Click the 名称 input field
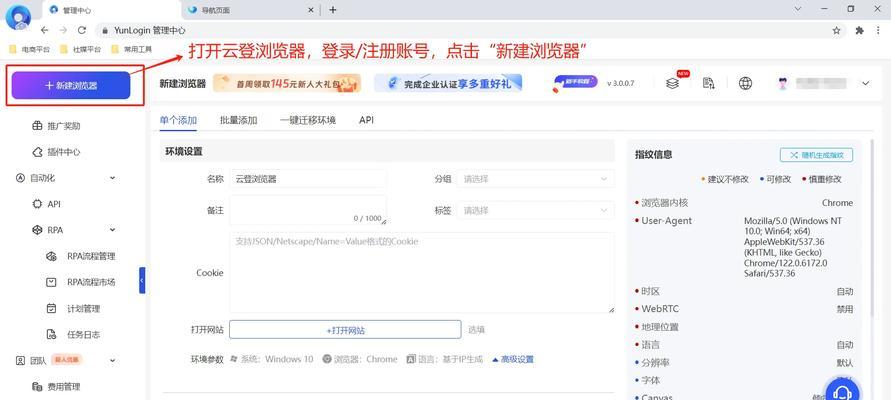The height and width of the screenshot is (400, 891). pyautogui.click(x=308, y=179)
